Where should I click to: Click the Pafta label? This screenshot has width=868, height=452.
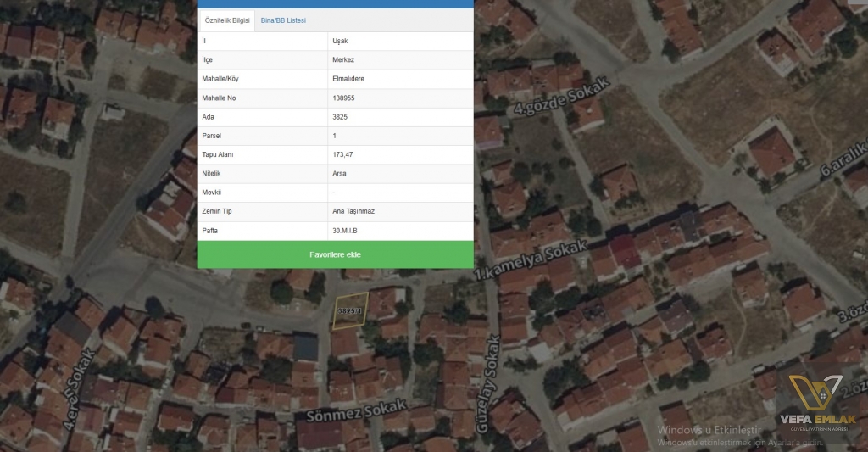coord(210,231)
